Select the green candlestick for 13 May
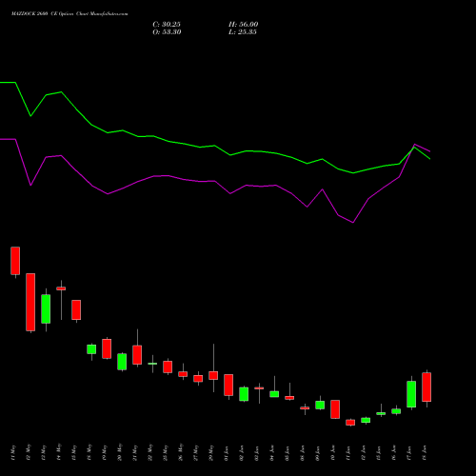The width and height of the screenshot is (476, 476). [46, 309]
